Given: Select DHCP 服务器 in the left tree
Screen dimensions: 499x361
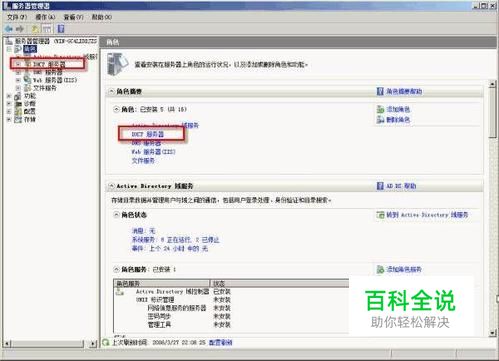Looking at the screenshot, I should tap(49, 64).
